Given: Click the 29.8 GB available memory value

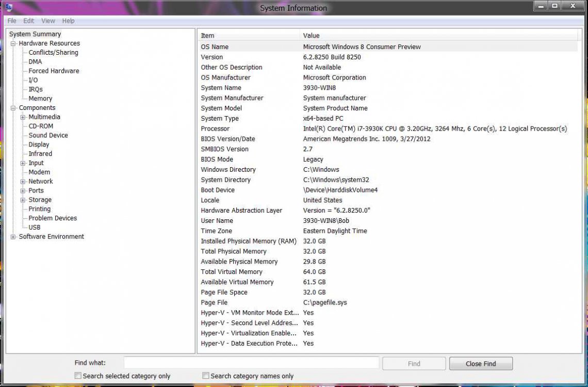Looking at the screenshot, I should pyautogui.click(x=314, y=262).
